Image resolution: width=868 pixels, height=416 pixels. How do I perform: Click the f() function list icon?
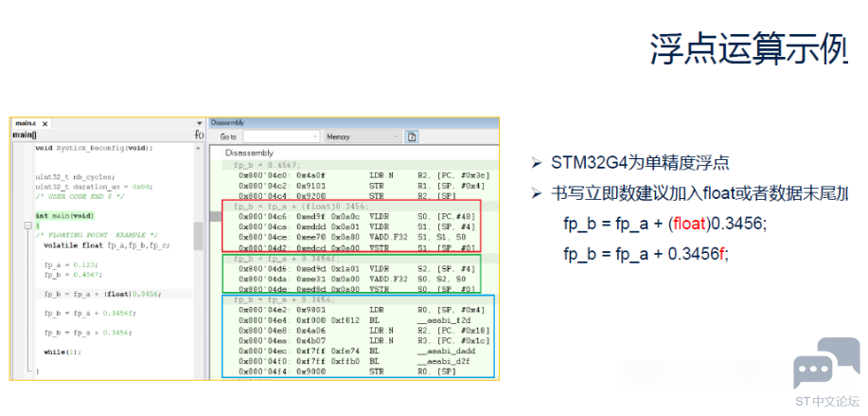(200, 135)
